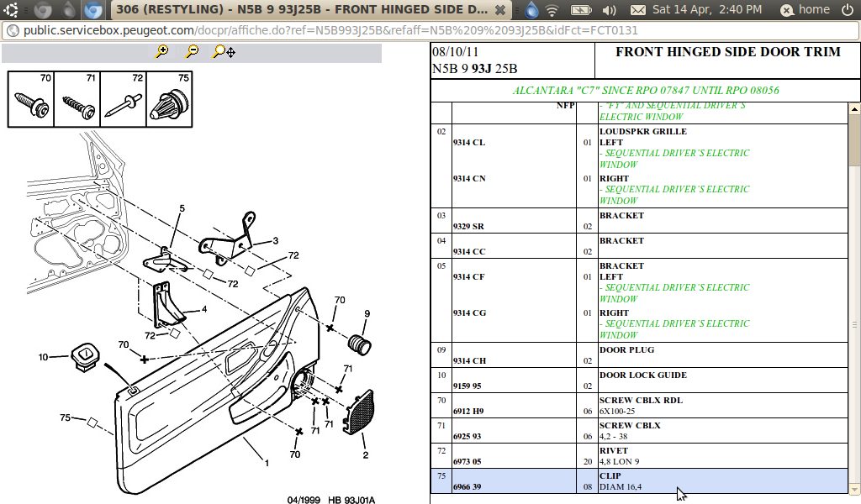Click the zoom-to-fit magnifier with arrows icon
Image resolution: width=861 pixels, height=504 pixels.
click(224, 51)
